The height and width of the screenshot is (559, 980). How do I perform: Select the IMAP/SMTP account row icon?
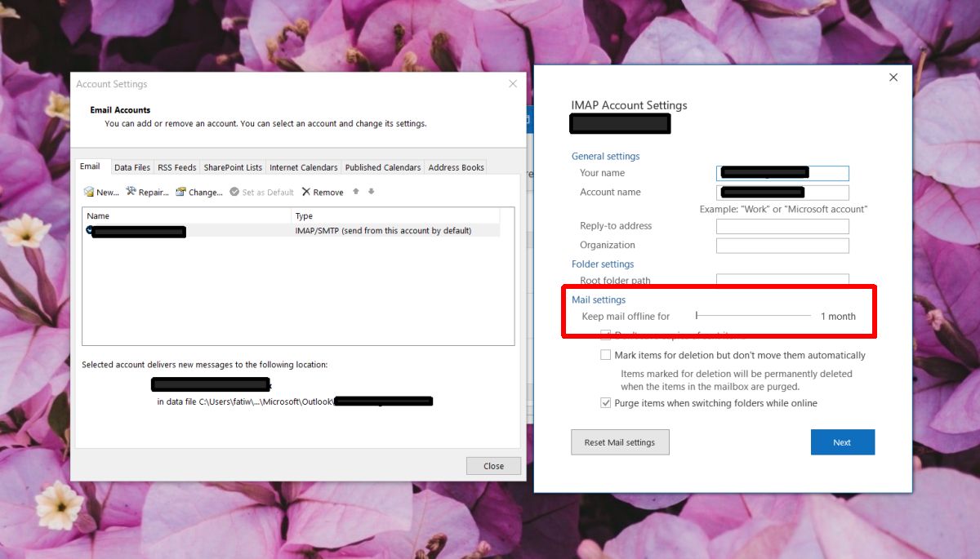click(x=88, y=231)
